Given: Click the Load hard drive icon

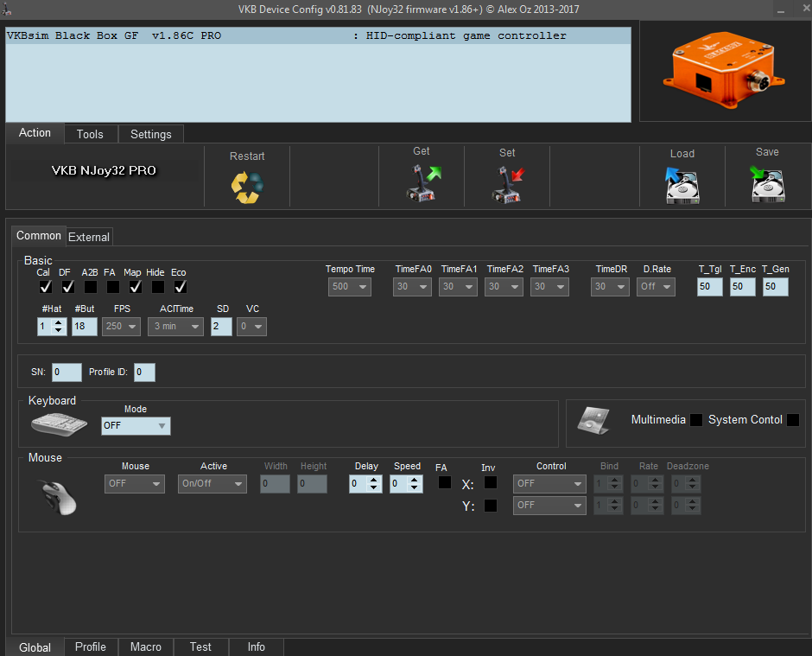Looking at the screenshot, I should [x=682, y=185].
